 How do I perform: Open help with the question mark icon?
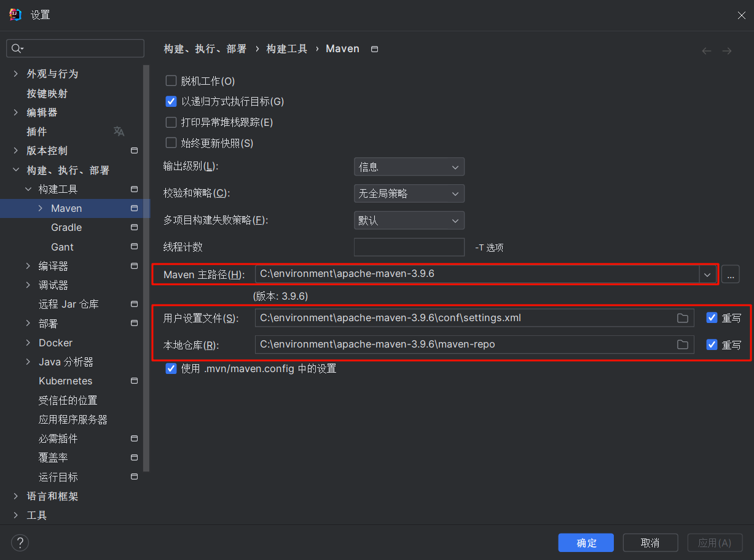pyautogui.click(x=20, y=542)
